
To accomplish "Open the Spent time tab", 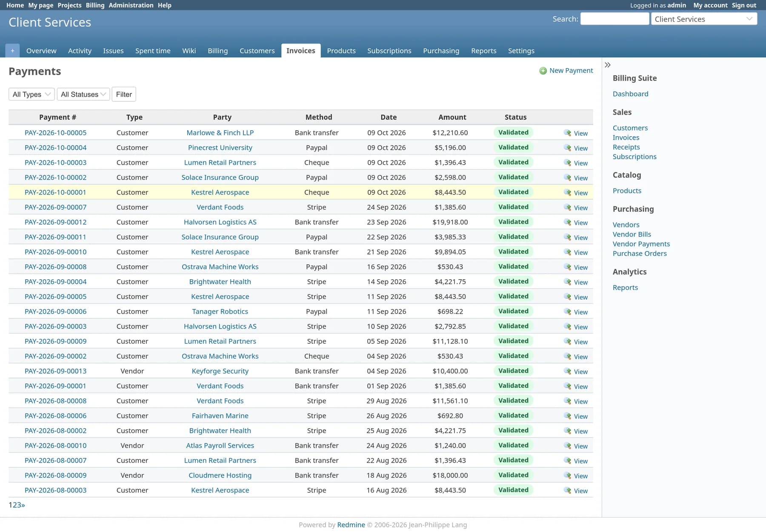I will pos(153,51).
